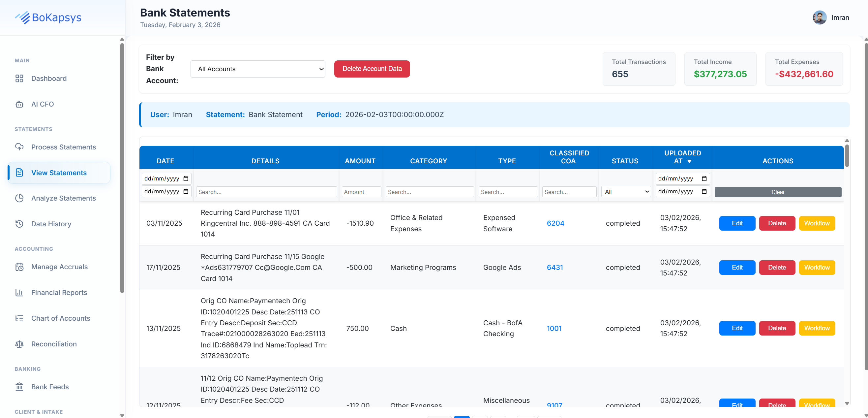868x418 pixels.
Task: Open the All Accounts bank filter dropdown
Action: tap(257, 69)
